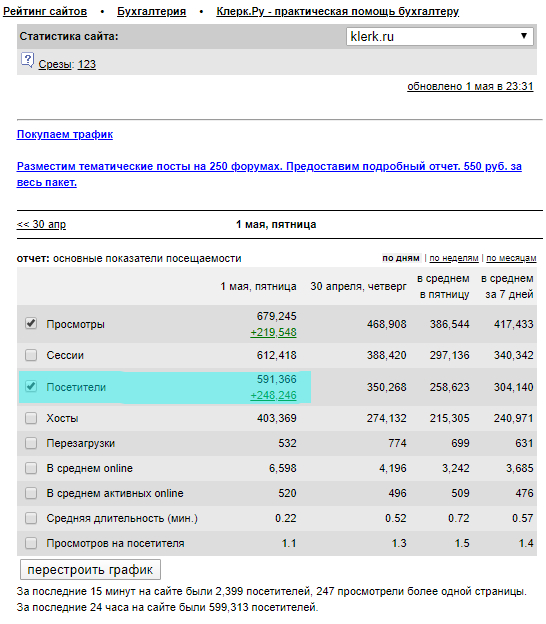Select the В среднем online checkbox
The height and width of the screenshot is (624, 546).
31,468
